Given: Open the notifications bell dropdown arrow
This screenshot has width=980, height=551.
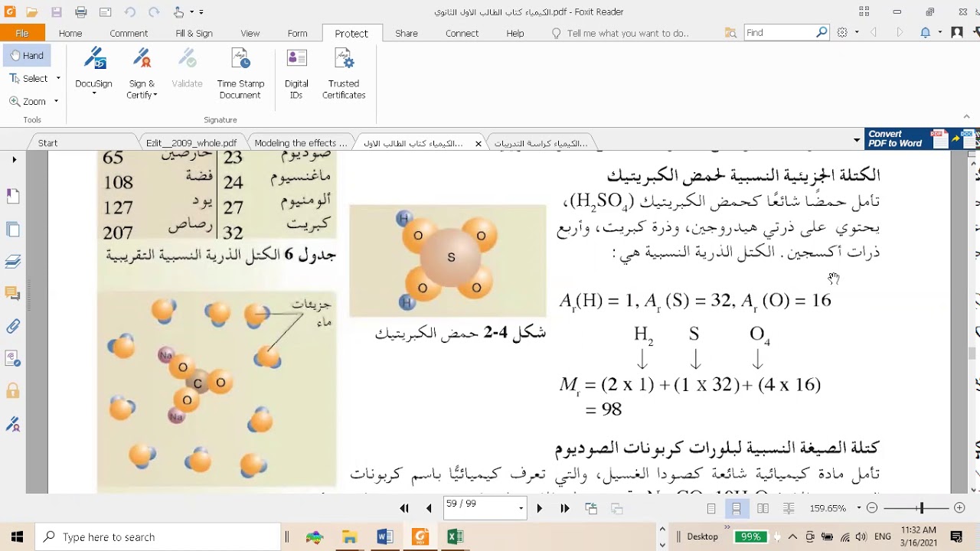Looking at the screenshot, I should [x=939, y=32].
